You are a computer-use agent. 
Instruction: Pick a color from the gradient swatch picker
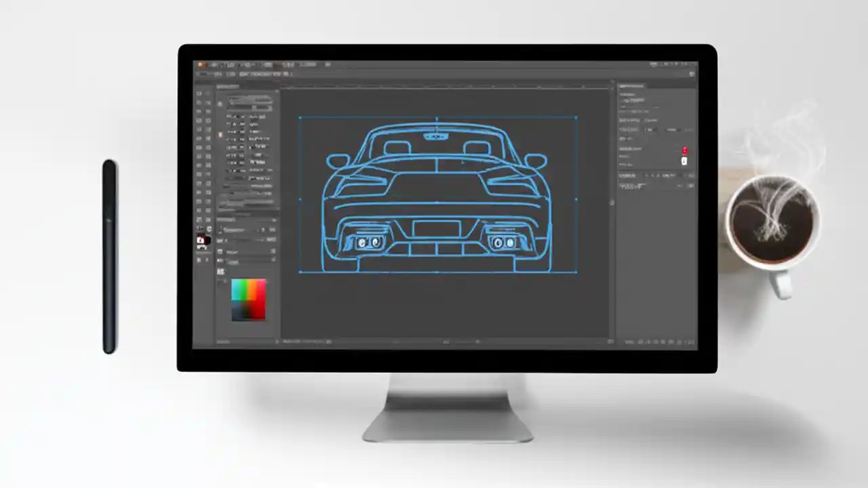(x=248, y=298)
